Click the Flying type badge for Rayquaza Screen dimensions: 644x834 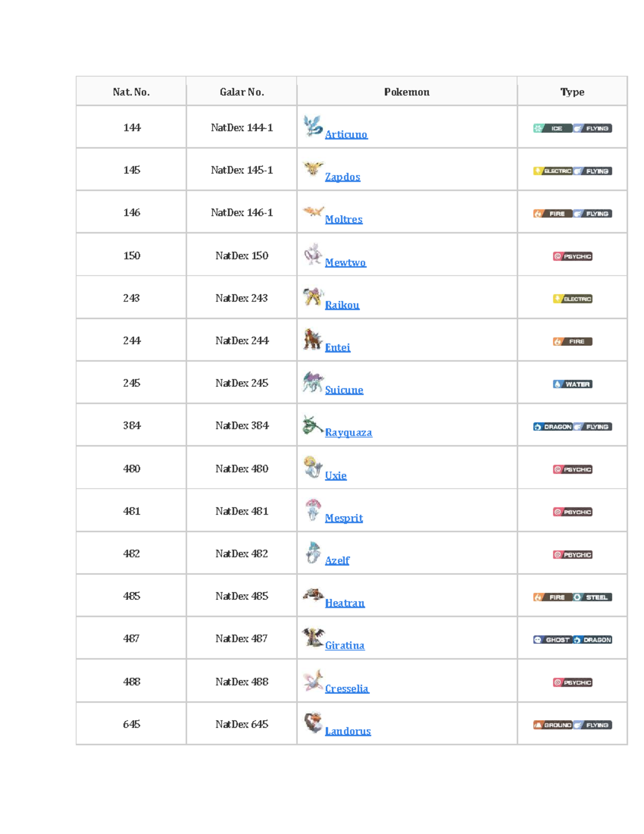592,426
